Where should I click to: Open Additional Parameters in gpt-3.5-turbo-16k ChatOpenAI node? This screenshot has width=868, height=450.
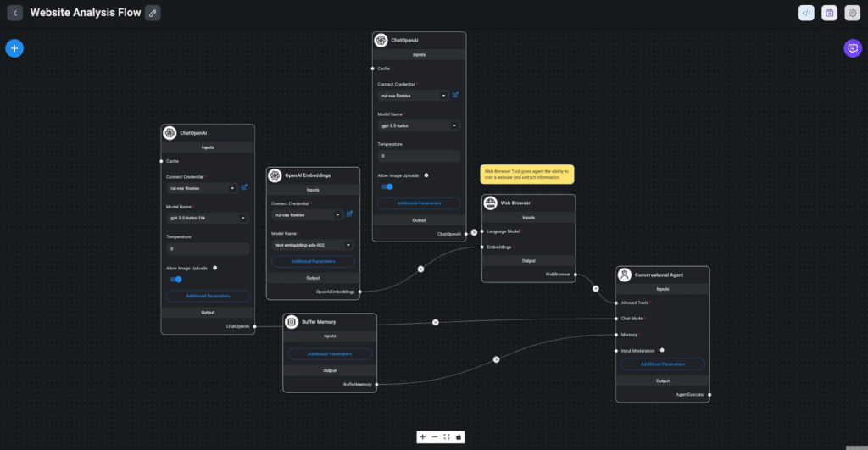pos(208,296)
